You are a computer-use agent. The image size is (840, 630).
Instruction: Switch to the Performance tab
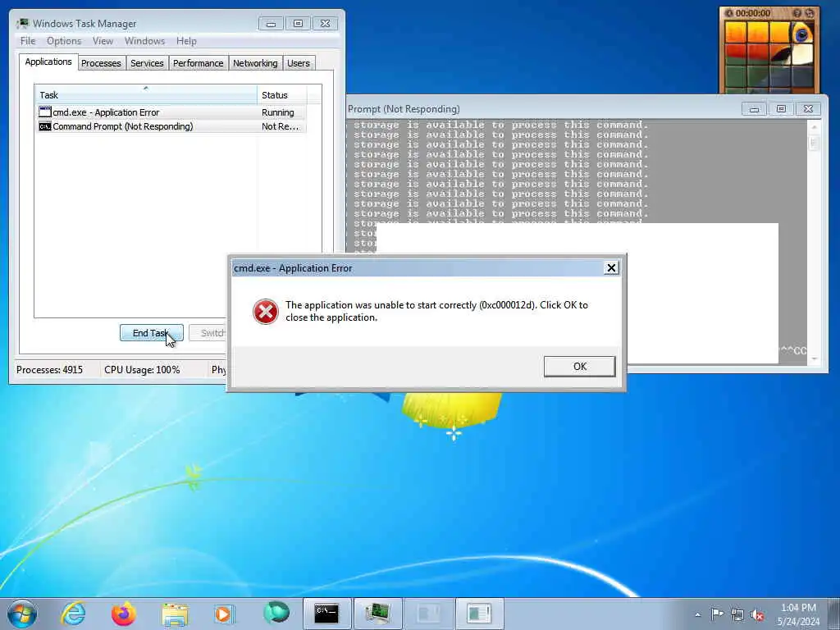pyautogui.click(x=199, y=63)
